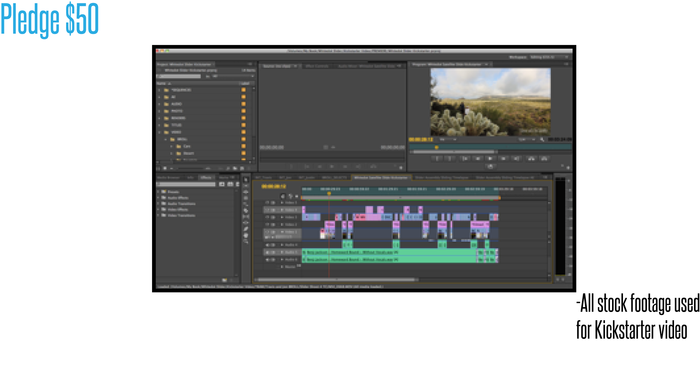Switch to the Media Browser tab
Screen dimensions: 700x369
tap(168, 178)
